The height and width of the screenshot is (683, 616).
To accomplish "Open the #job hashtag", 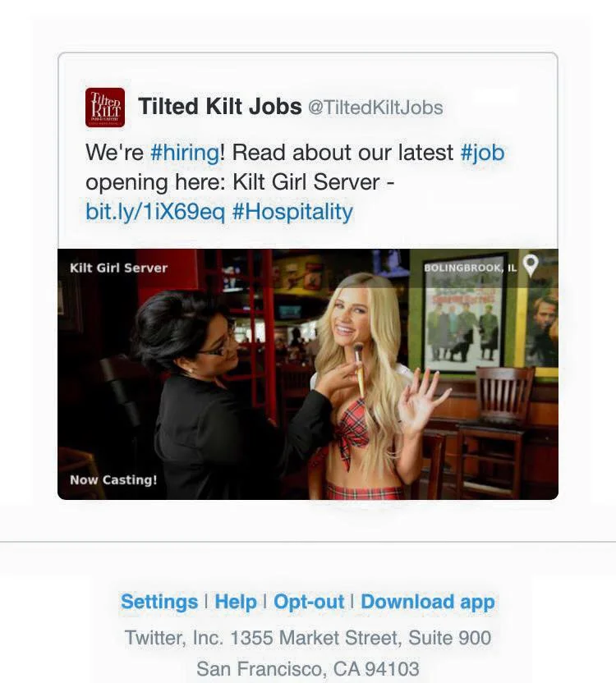I will [483, 153].
